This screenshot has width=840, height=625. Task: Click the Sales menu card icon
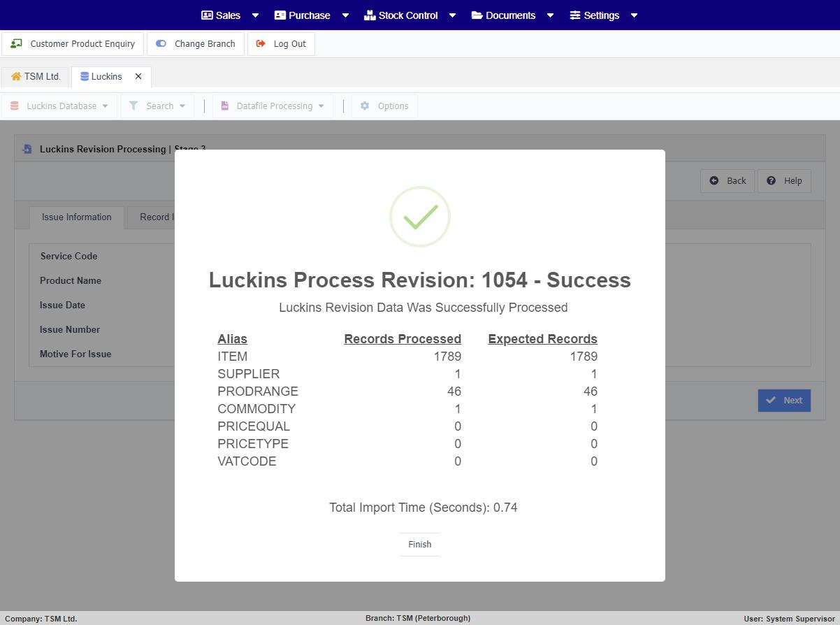pos(207,15)
